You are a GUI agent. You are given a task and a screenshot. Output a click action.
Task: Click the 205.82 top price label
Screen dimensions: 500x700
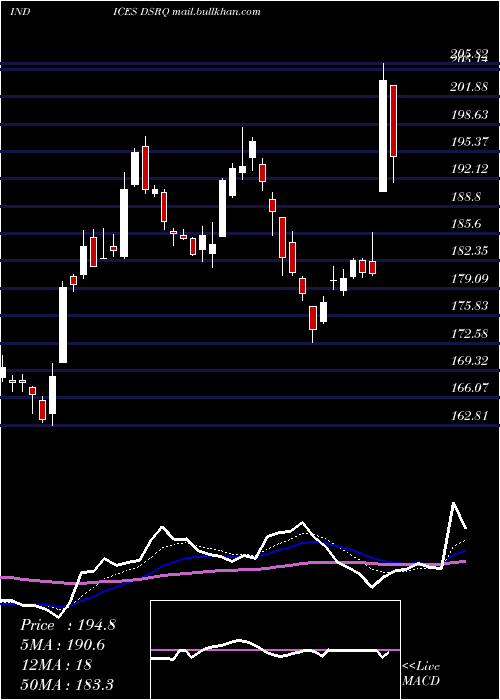pos(469,54)
